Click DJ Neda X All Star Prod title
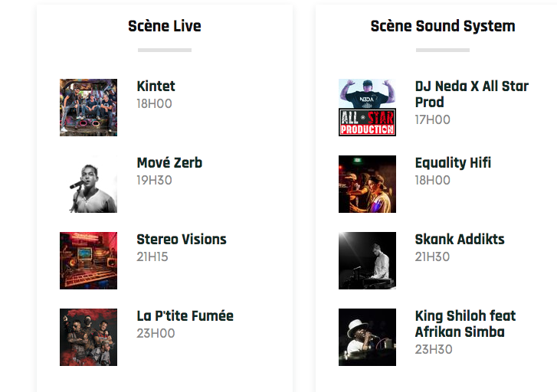557x392 pixels. click(x=472, y=94)
